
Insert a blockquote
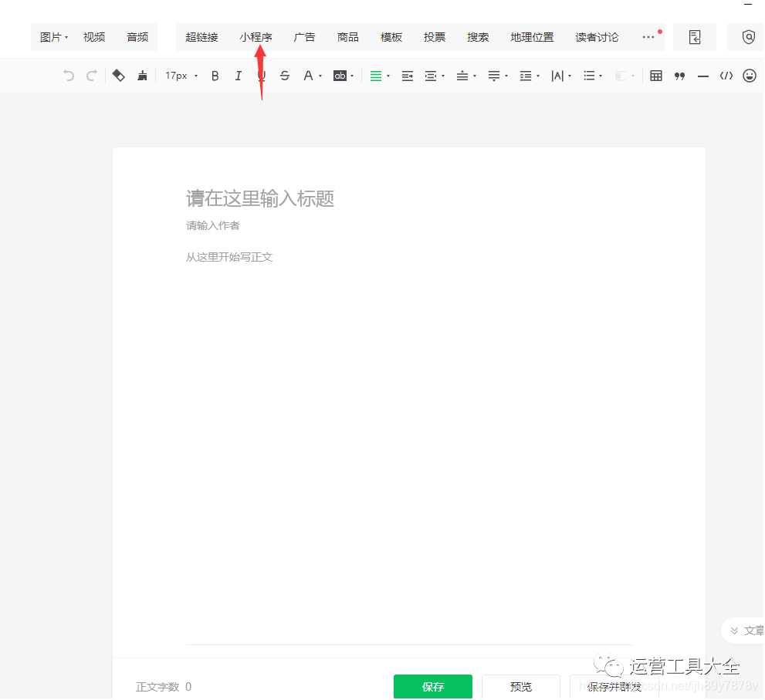tap(679, 75)
